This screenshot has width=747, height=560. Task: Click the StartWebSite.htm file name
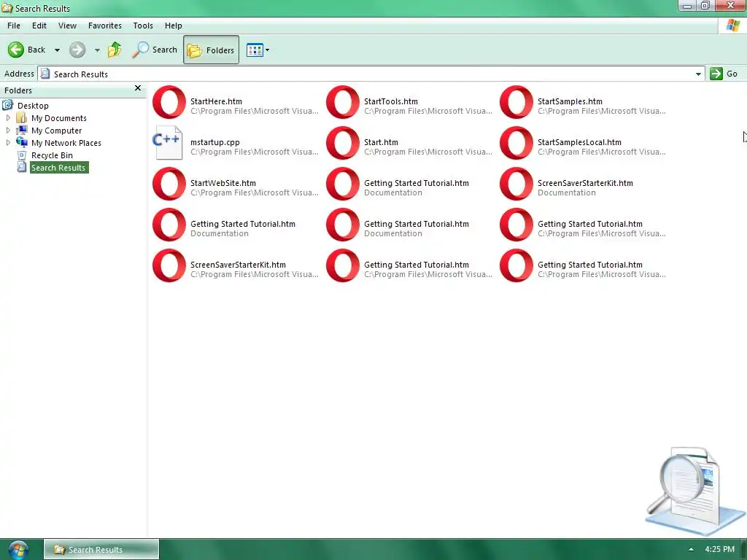pos(223,183)
